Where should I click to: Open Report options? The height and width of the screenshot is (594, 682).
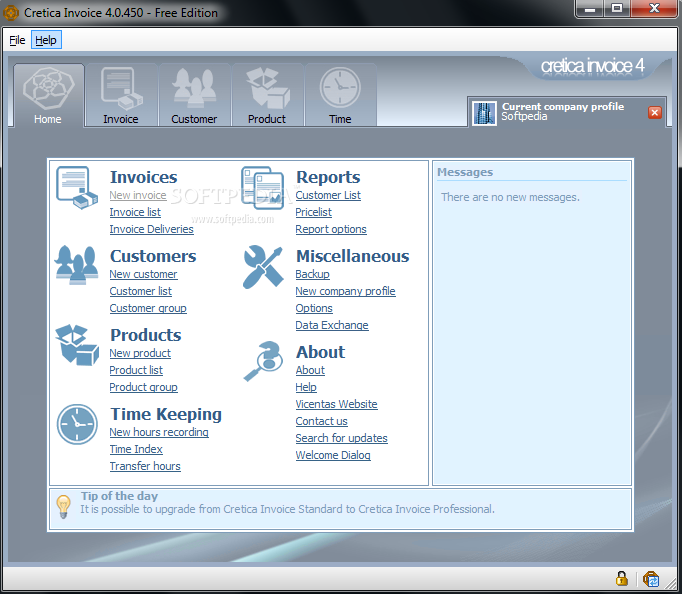tap(331, 229)
